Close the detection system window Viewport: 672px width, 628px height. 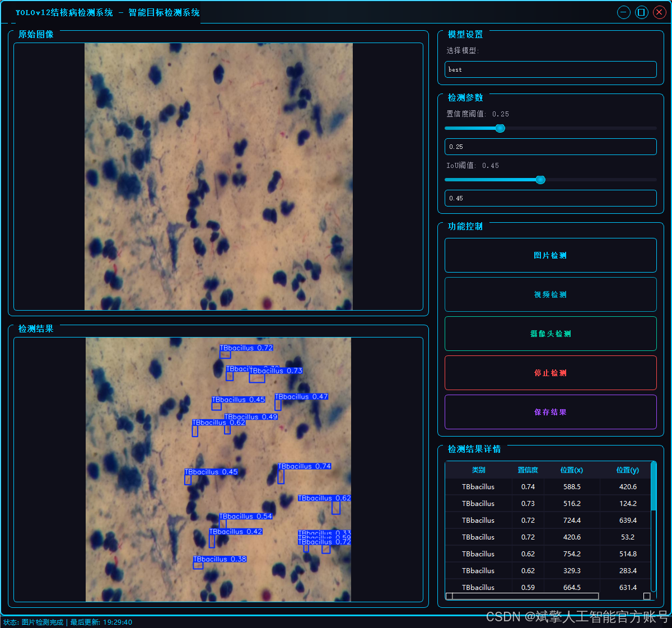click(x=660, y=12)
